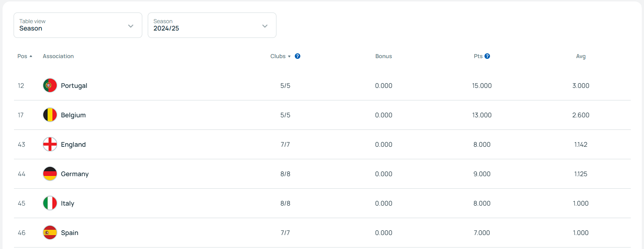644x249 pixels.
Task: Click the Portugal flag icon
Action: click(50, 85)
